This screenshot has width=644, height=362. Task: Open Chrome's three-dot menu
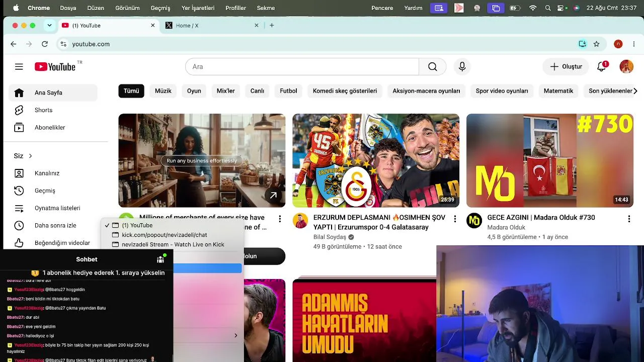[x=634, y=44]
